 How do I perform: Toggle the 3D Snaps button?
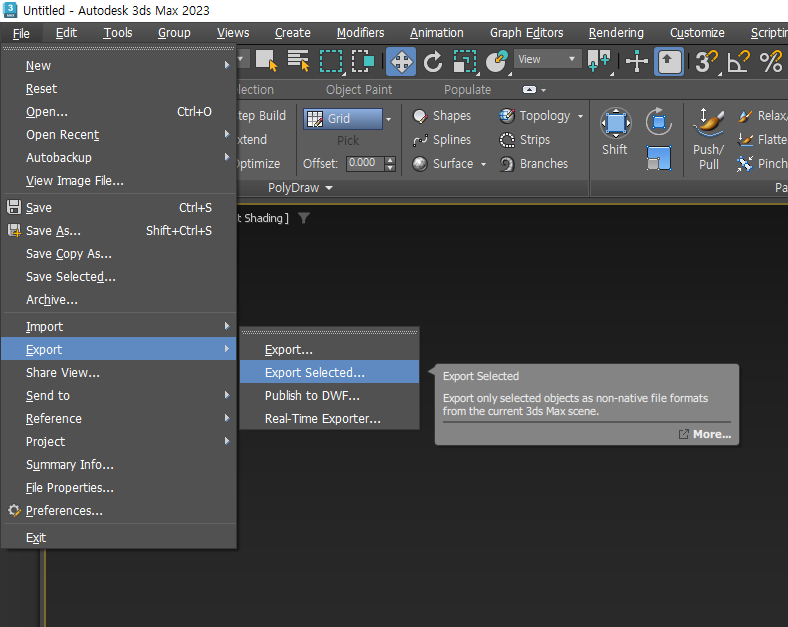click(706, 61)
